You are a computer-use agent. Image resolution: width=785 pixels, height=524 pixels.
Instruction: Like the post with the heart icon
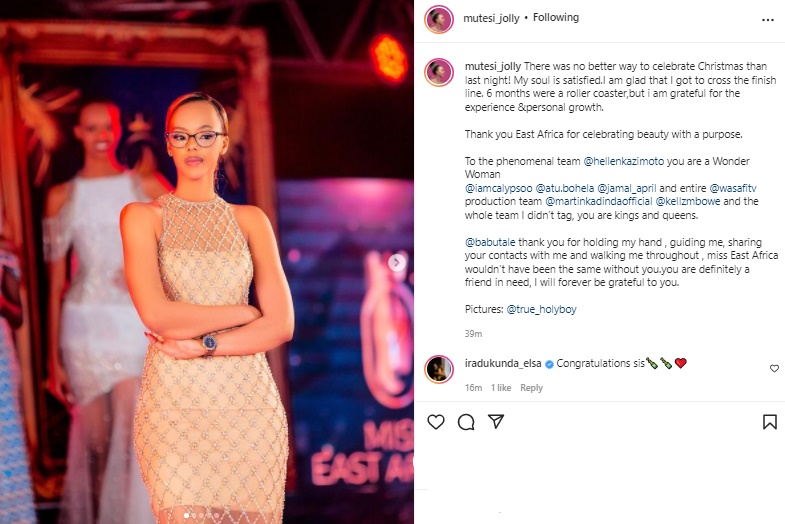point(436,422)
